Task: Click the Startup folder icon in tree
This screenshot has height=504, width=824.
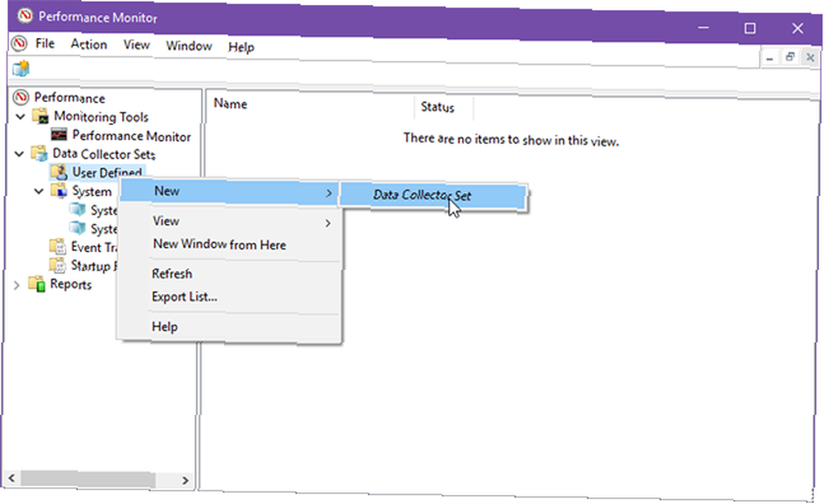Action: (57, 264)
